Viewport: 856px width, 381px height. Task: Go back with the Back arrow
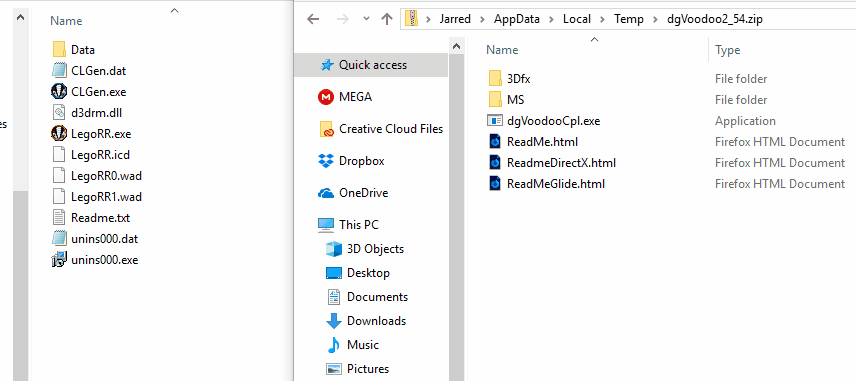(313, 19)
